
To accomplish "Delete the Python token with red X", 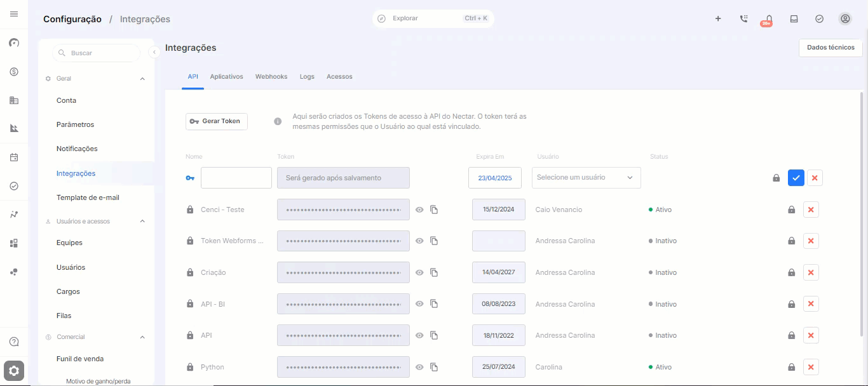I will [810, 367].
